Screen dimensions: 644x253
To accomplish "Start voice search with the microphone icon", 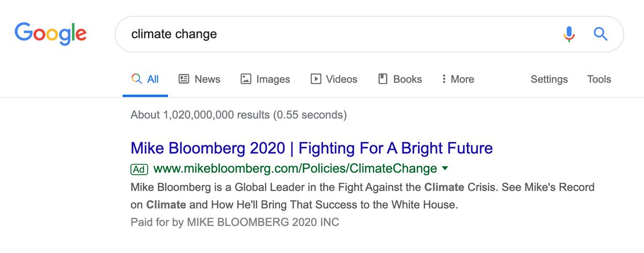I will [x=569, y=34].
